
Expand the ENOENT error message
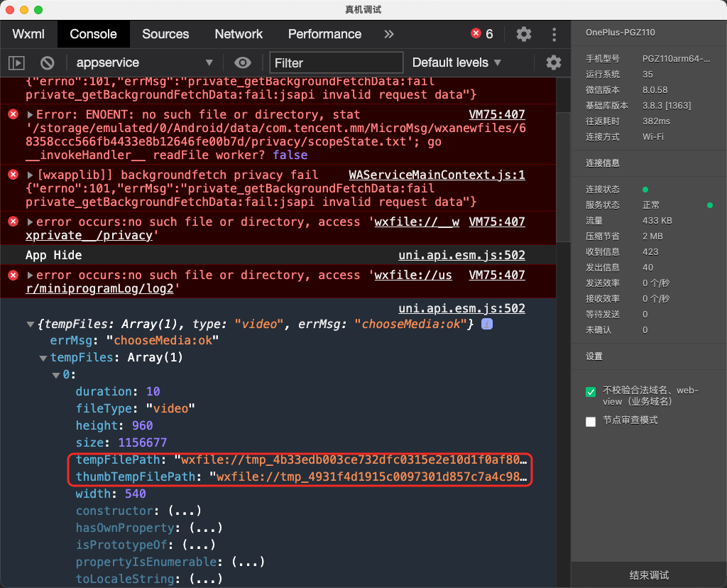pos(31,115)
